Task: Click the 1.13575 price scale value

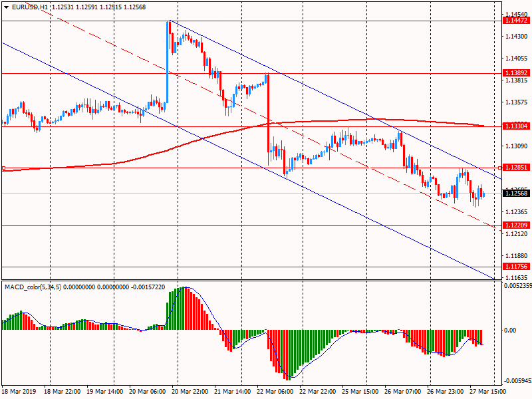Action: 517,102
